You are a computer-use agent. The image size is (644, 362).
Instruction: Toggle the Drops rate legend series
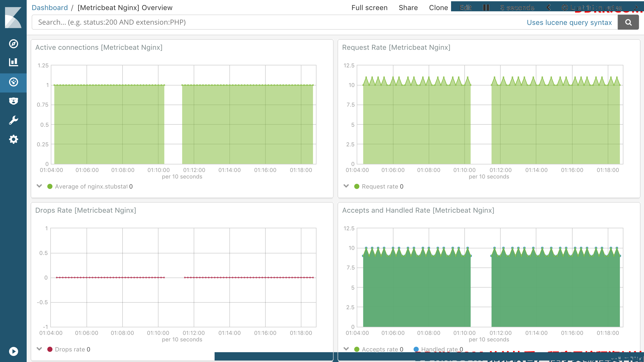pyautogui.click(x=69, y=349)
